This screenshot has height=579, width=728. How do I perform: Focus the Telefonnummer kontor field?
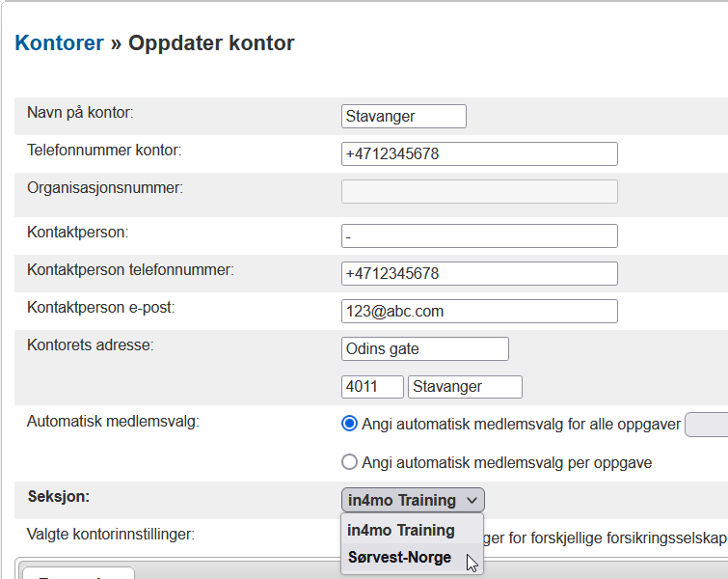pyautogui.click(x=479, y=154)
